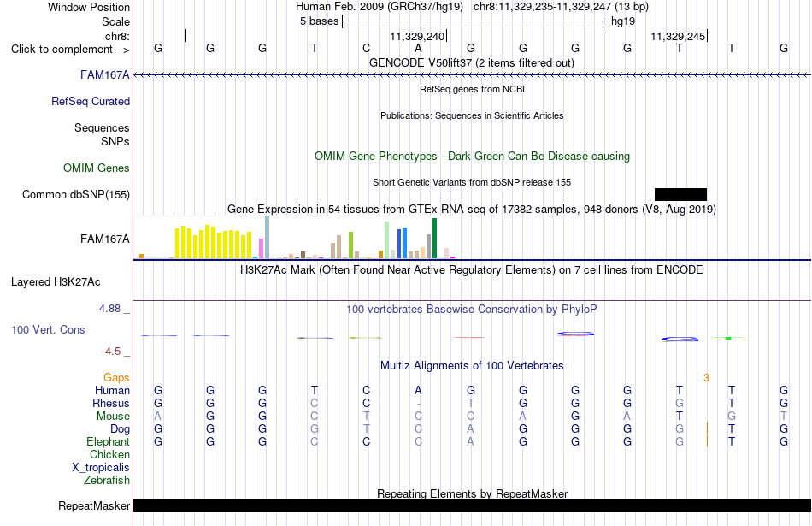Click the tall dark green GTEx expression bar
The width and height of the screenshot is (812, 526).
point(434,239)
